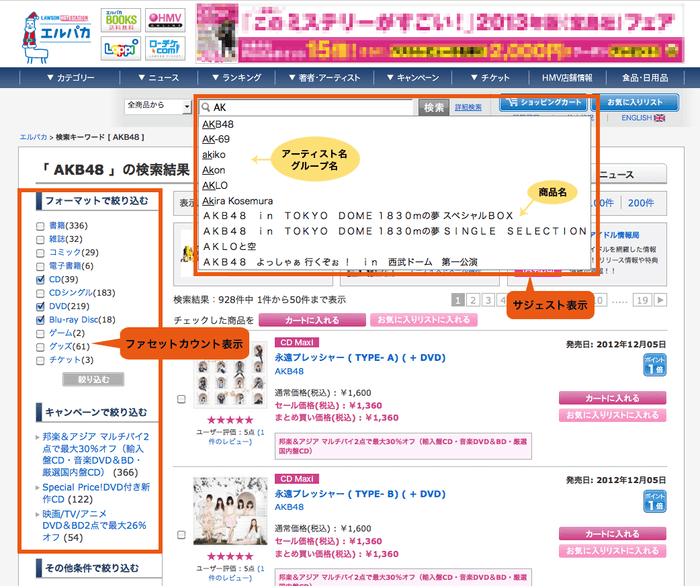
Task: Open 永遠プレッシャー (TYPE-A) product link
Action: pos(360,357)
